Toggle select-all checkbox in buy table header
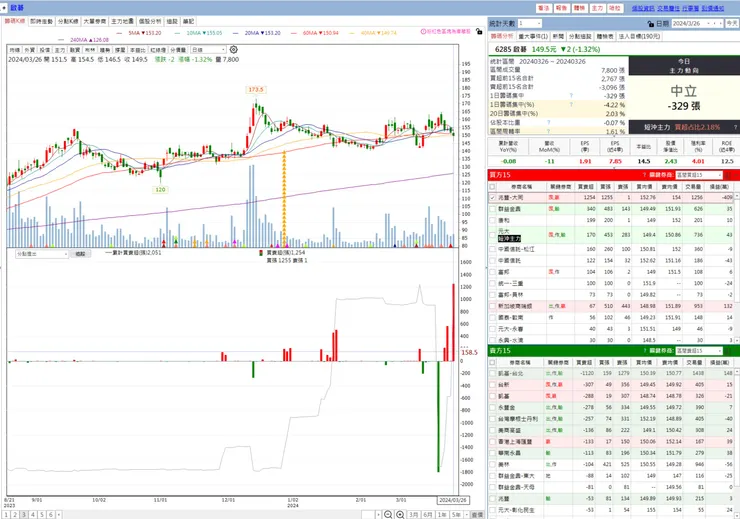Image resolution: width=740 pixels, height=519 pixels. click(493, 187)
